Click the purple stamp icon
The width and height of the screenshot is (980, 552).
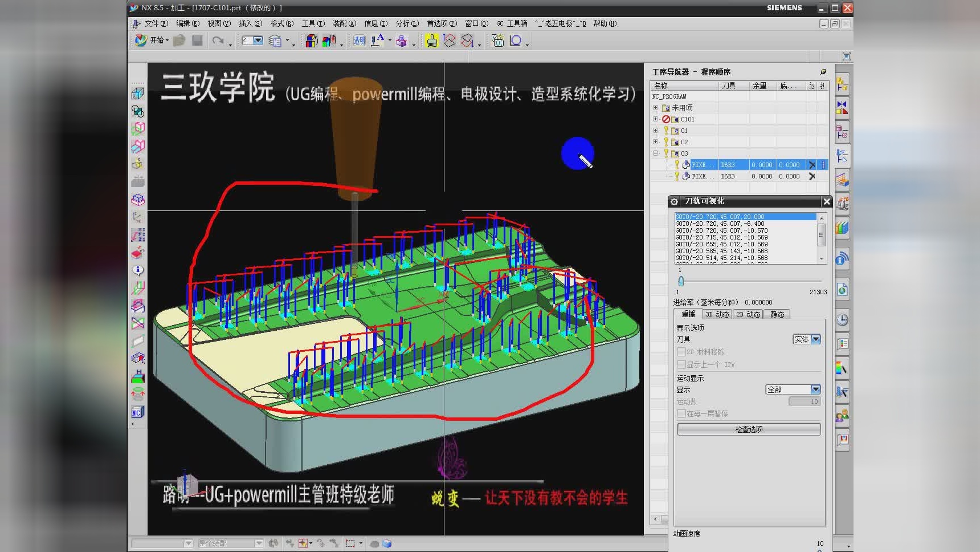402,41
